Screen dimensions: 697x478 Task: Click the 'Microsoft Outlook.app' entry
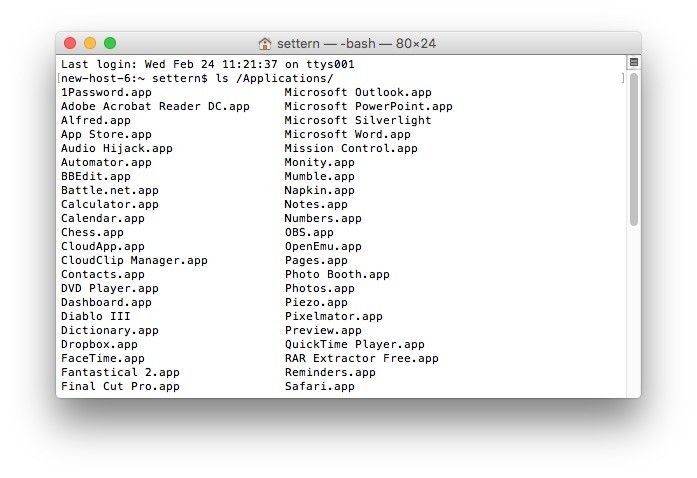pos(358,92)
